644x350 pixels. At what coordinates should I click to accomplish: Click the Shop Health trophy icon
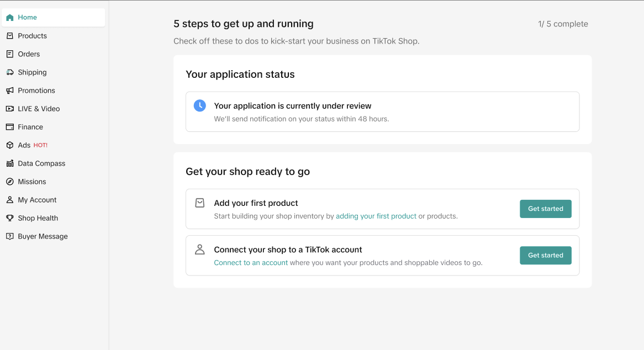click(10, 218)
